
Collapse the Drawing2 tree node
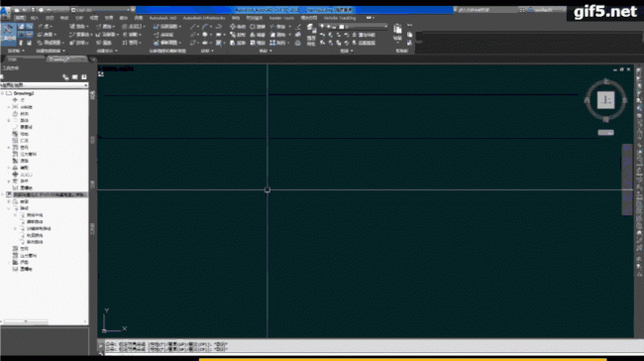tap(2, 93)
